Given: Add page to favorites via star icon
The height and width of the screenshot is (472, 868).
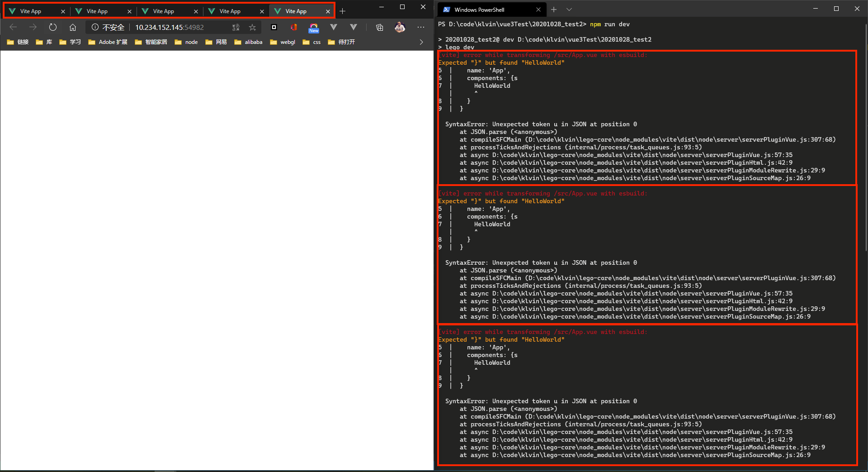Looking at the screenshot, I should pos(253,27).
